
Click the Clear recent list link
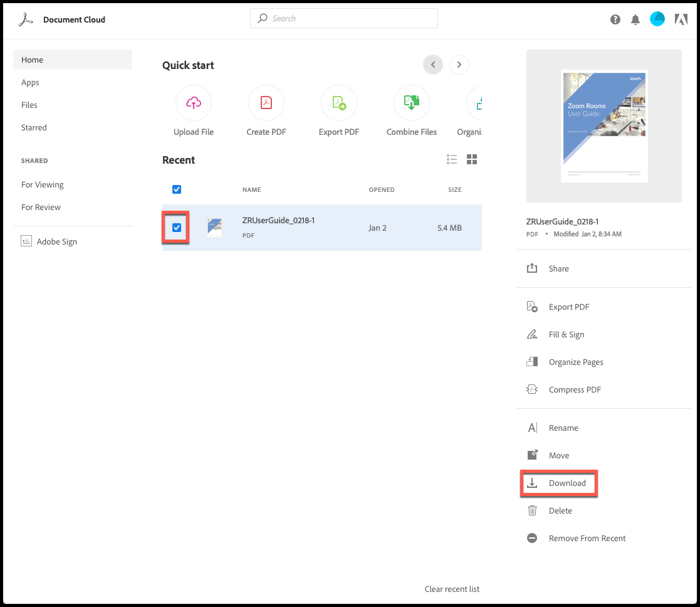point(452,589)
